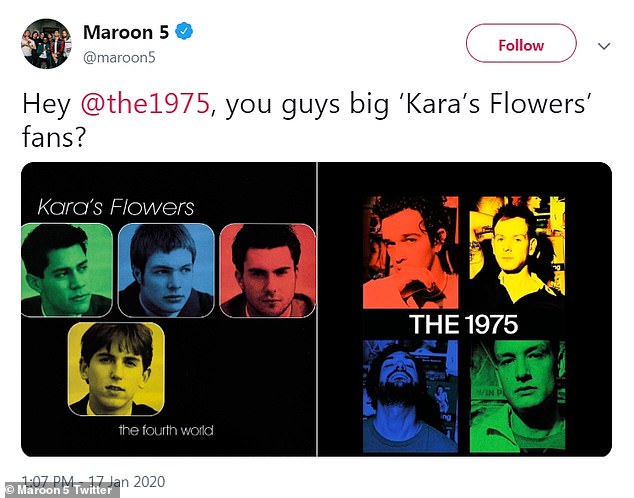Click the "Kara's Flowers" album title text
Viewport: 634px width, 498px height.
tap(116, 208)
